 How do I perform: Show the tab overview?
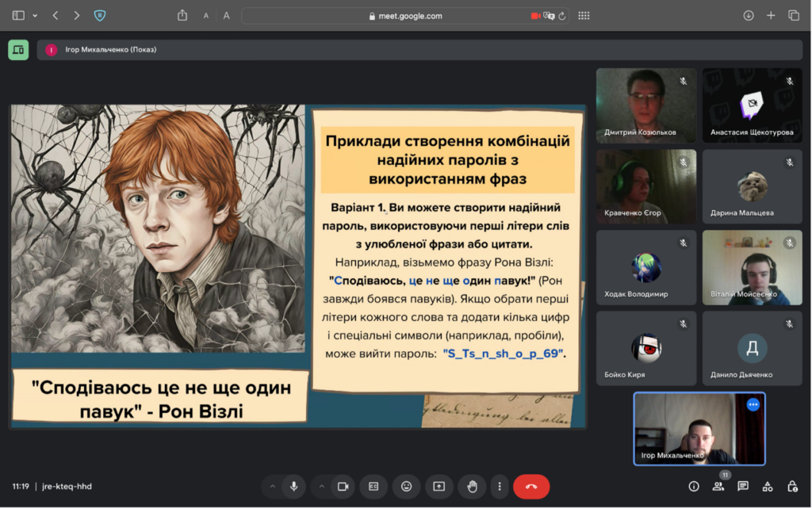tap(793, 16)
